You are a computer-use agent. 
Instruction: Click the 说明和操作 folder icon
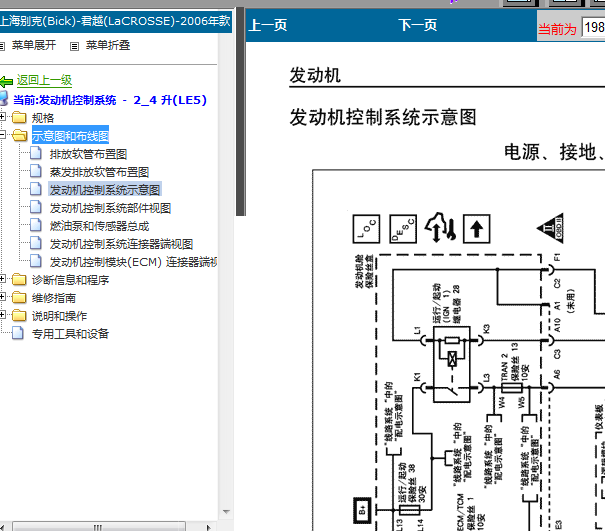[x=19, y=316]
